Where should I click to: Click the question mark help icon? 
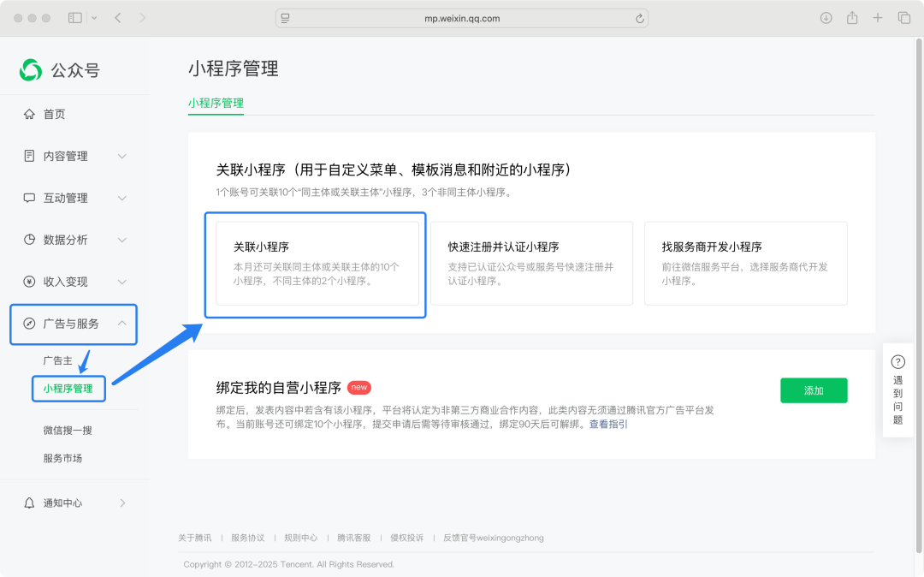(x=897, y=362)
